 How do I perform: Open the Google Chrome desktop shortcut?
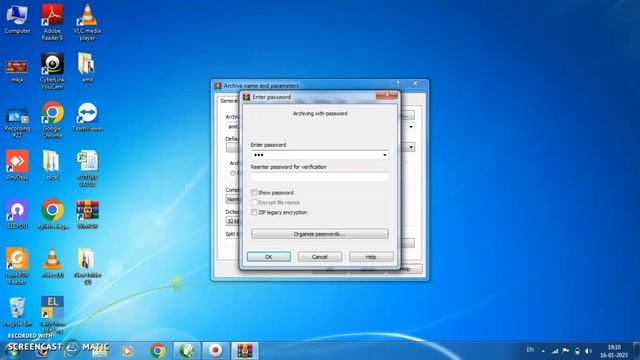coord(52,120)
